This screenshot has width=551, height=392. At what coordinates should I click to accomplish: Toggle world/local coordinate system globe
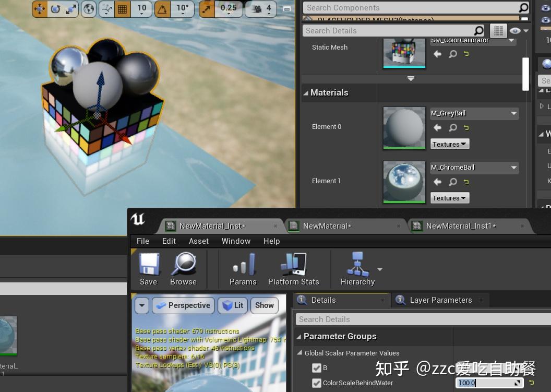[89, 9]
